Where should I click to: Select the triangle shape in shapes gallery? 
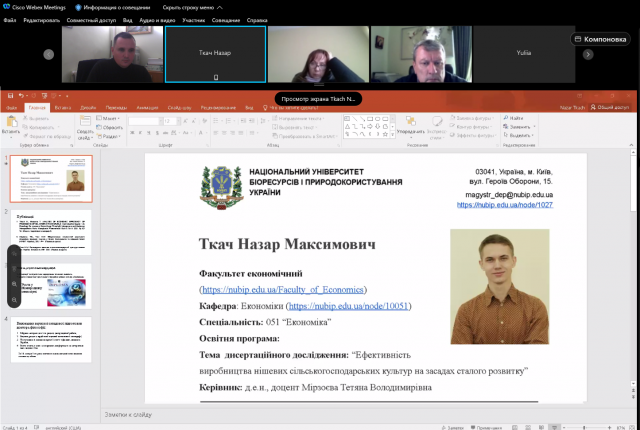[x=347, y=126]
